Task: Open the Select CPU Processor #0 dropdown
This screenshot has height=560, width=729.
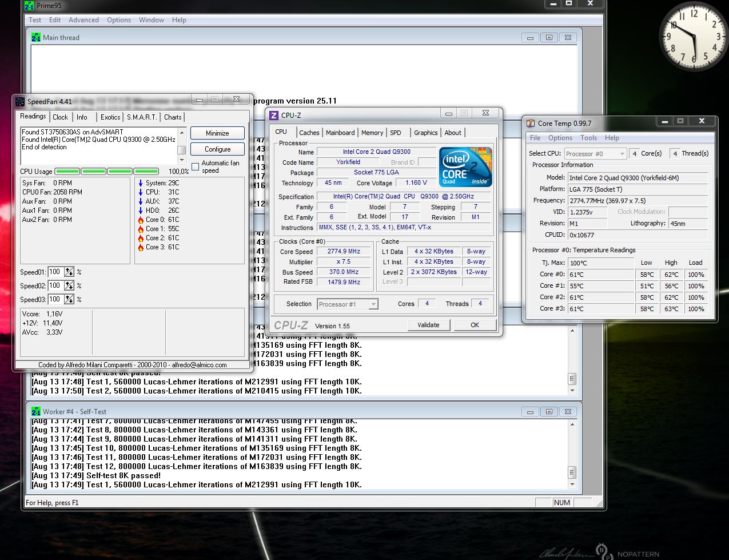Action: (x=595, y=154)
